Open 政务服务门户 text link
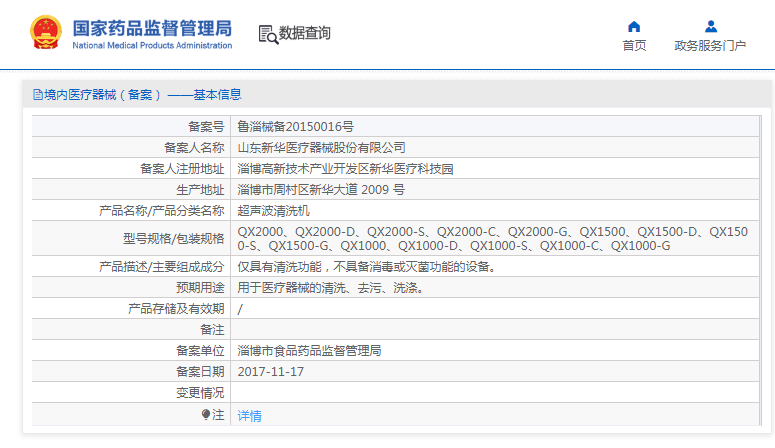Image resolution: width=775 pixels, height=448 pixels. tap(710, 45)
